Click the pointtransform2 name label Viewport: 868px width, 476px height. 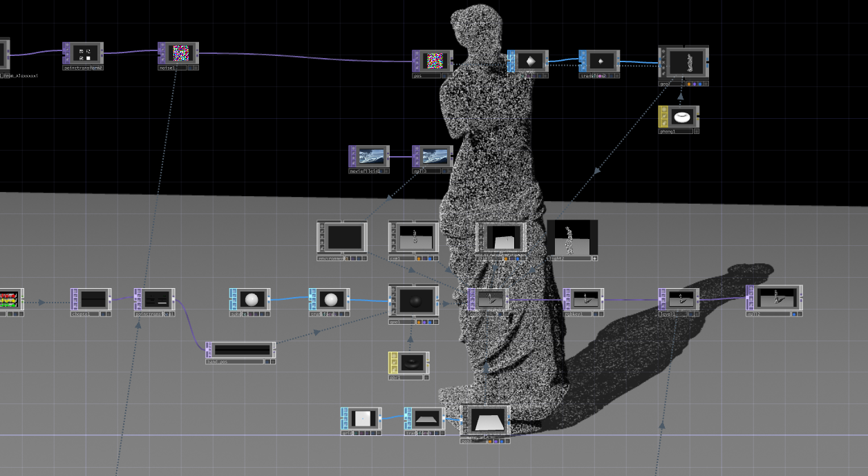tap(82, 68)
